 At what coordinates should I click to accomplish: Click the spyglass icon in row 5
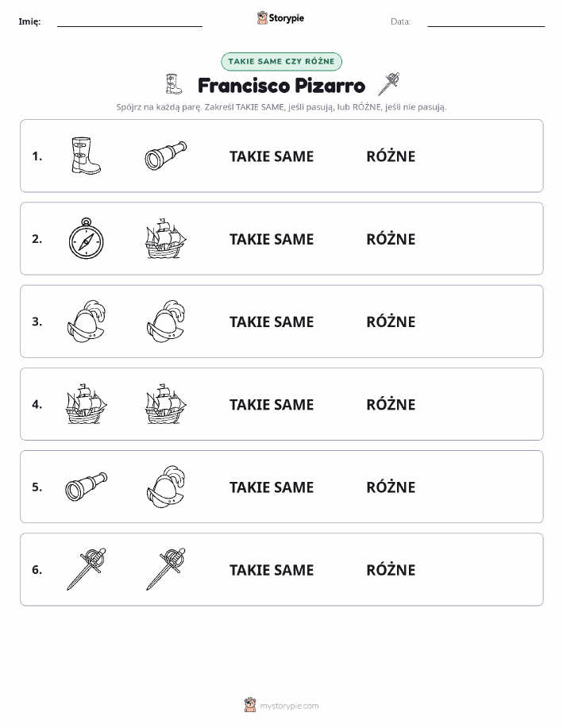click(x=87, y=487)
